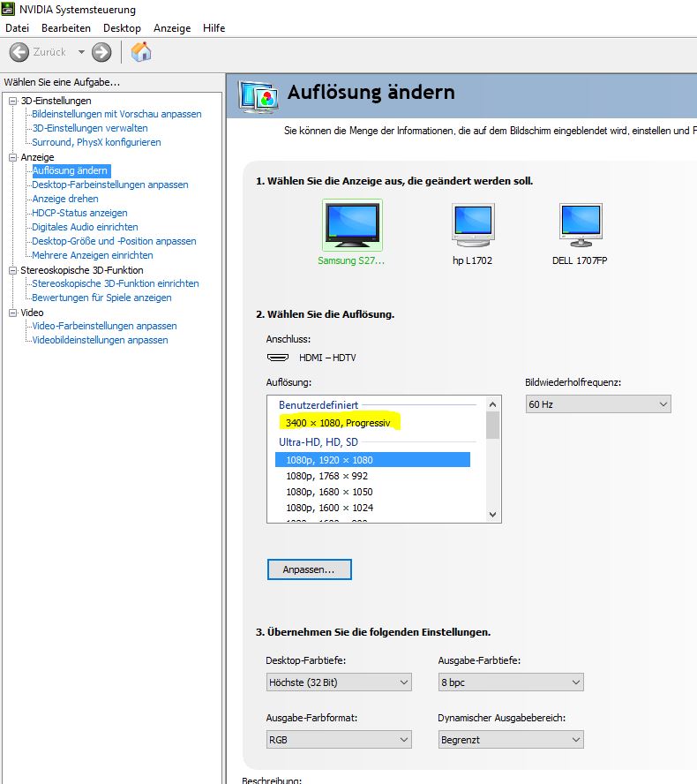Open Stereoskopische 3D-Funktion einrichten

pyautogui.click(x=116, y=283)
